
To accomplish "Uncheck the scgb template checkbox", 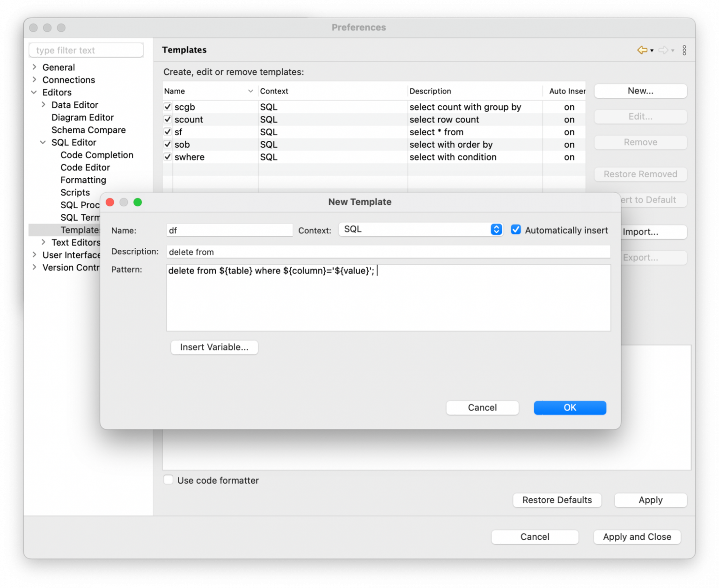I will pos(168,107).
